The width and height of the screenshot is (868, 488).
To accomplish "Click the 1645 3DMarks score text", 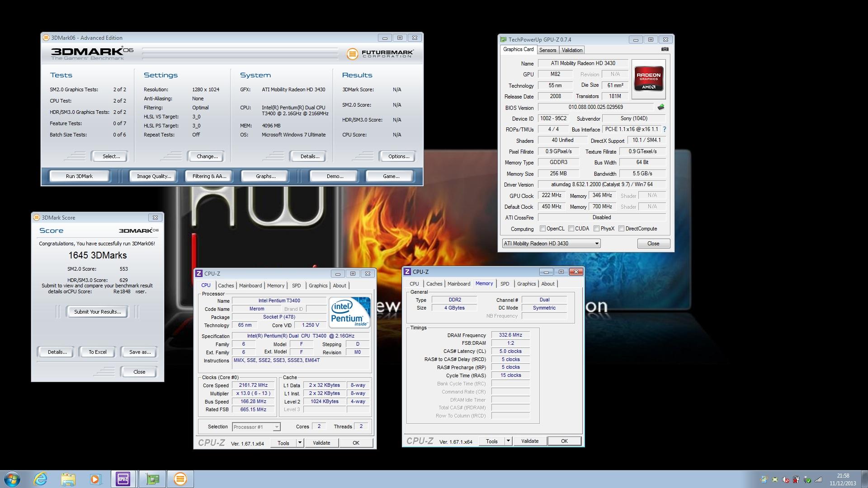I will pyautogui.click(x=97, y=255).
